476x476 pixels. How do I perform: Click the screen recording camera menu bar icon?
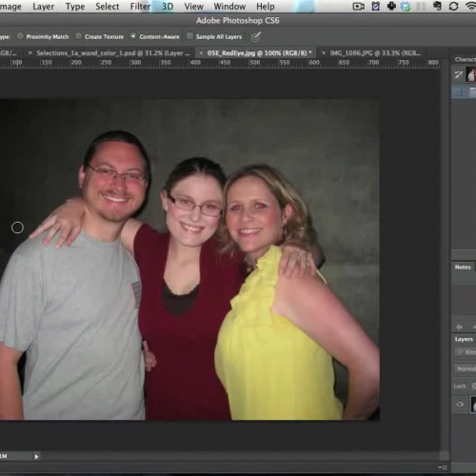click(x=358, y=7)
